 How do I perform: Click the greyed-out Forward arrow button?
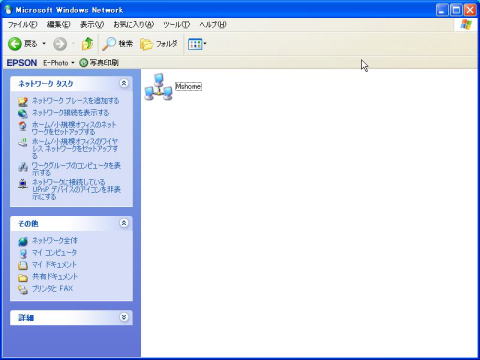click(x=60, y=44)
